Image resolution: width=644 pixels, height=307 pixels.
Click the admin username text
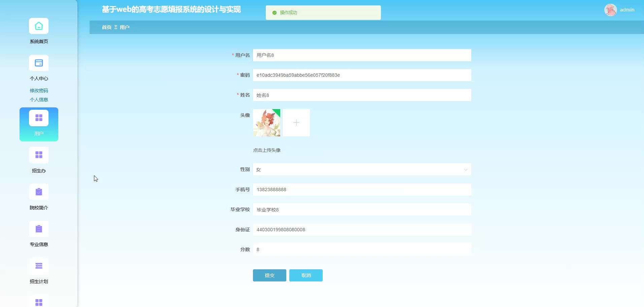(627, 10)
